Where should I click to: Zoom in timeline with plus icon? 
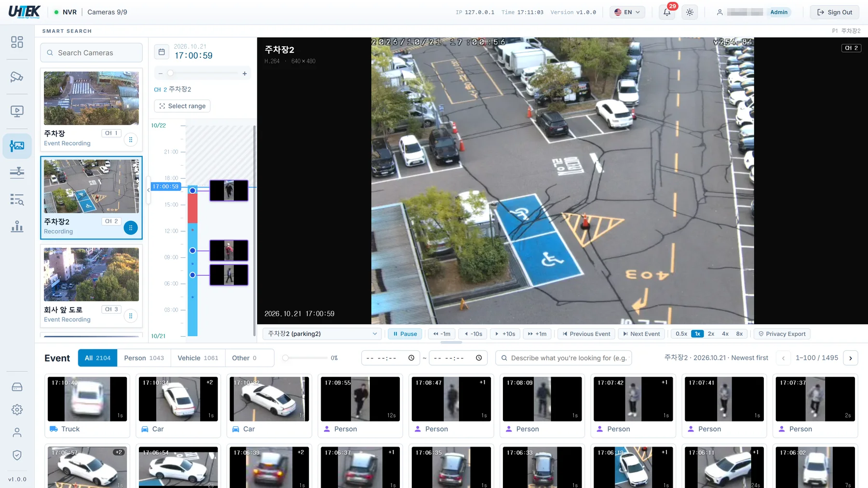click(244, 73)
